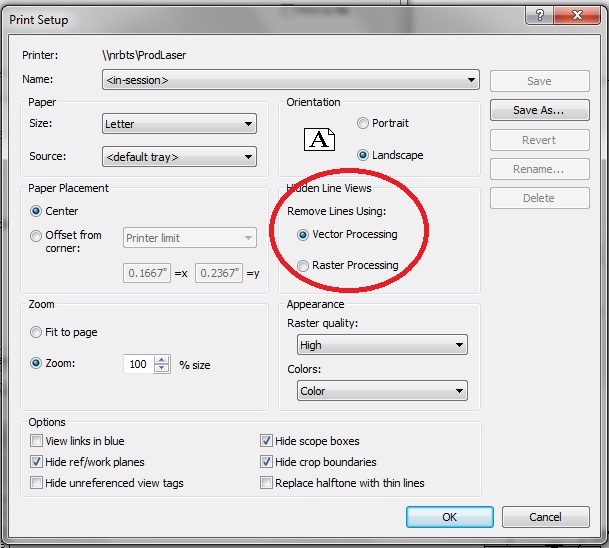Click the Delete button
The height and width of the screenshot is (548, 609).
click(x=539, y=198)
